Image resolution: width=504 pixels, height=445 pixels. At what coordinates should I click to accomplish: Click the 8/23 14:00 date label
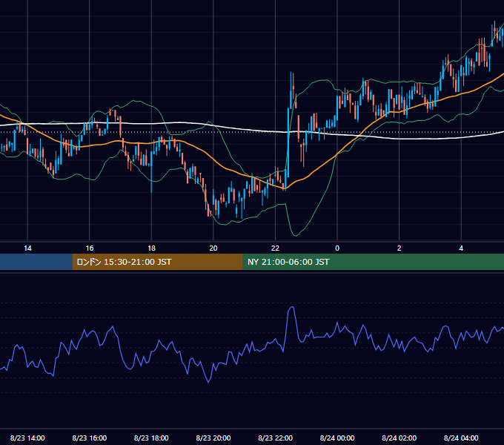27,438
